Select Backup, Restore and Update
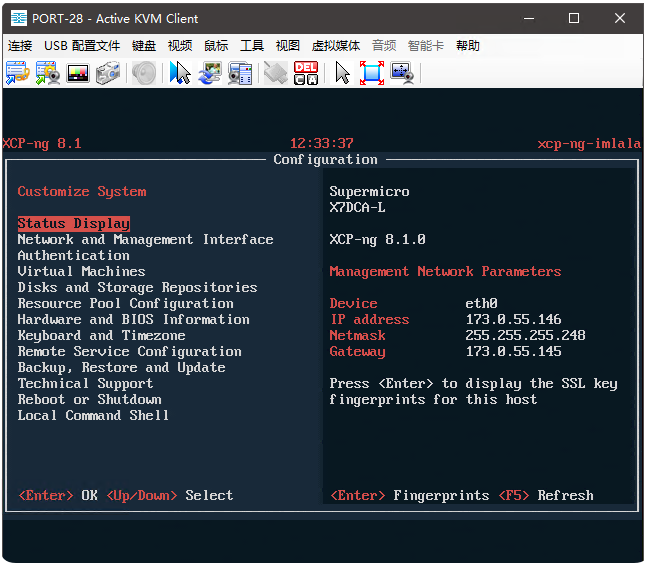650x563 pixels. click(121, 368)
